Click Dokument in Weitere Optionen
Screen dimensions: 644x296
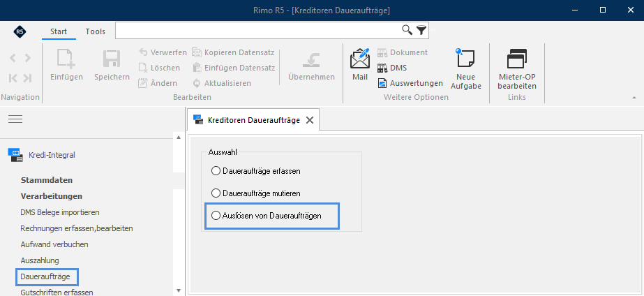coord(403,52)
